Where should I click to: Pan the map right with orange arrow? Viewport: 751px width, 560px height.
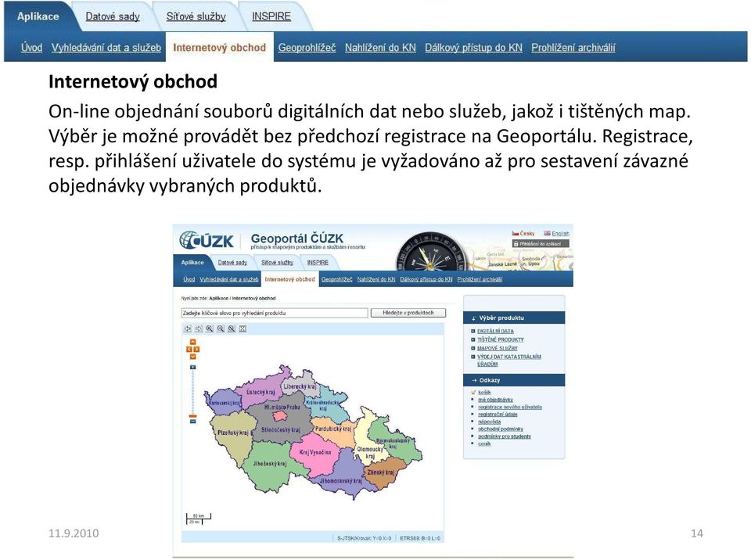[x=196, y=350]
